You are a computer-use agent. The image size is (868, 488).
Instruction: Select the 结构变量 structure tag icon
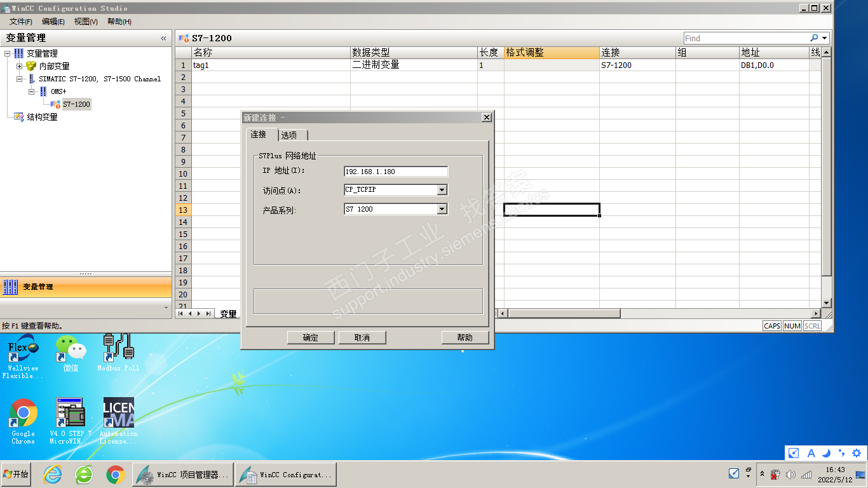pos(19,117)
